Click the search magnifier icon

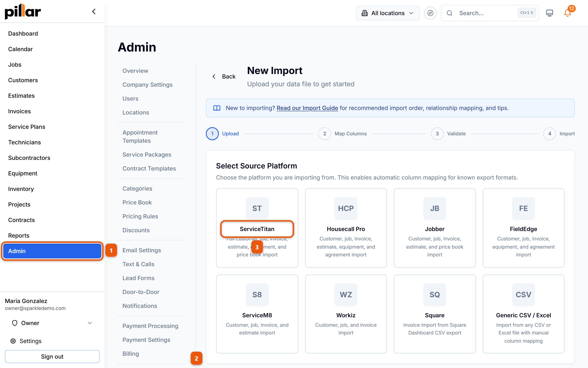click(450, 13)
